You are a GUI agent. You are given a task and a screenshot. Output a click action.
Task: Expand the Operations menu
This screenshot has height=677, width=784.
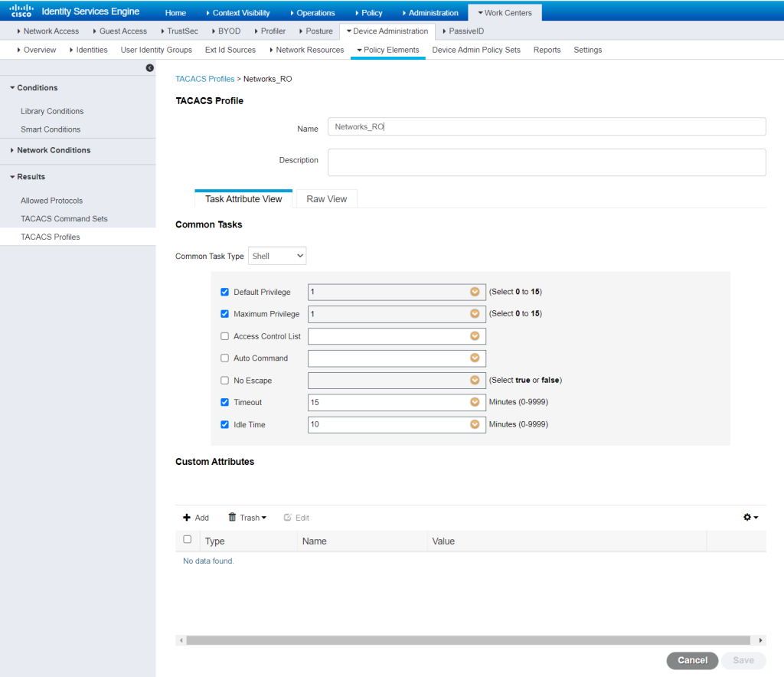coord(312,12)
